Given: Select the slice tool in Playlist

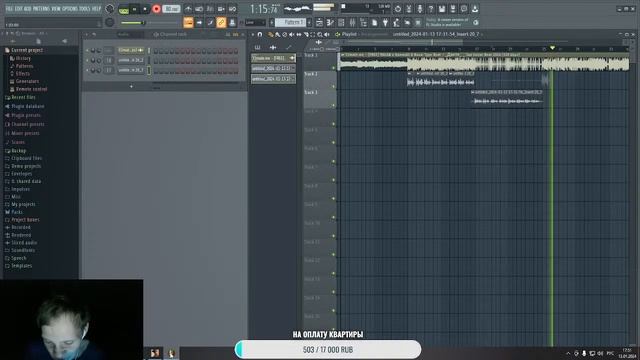Looking at the screenshot, I should [306, 35].
